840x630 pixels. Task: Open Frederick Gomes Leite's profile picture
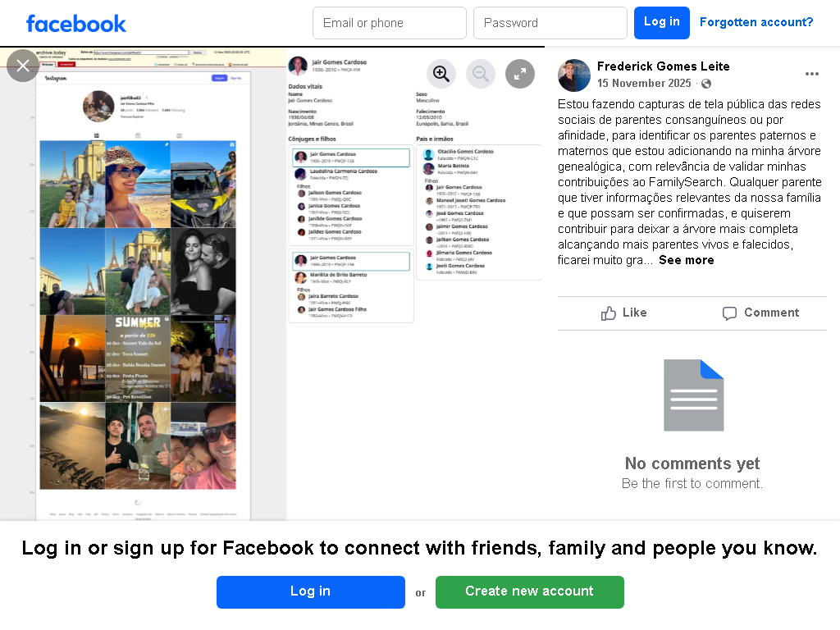click(573, 75)
